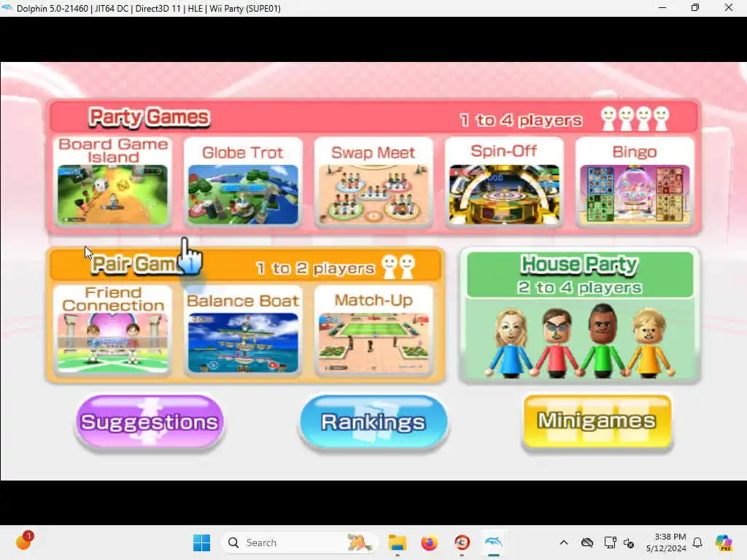The image size is (747, 560).
Task: Click the yellow Minigames button
Action: [597, 421]
